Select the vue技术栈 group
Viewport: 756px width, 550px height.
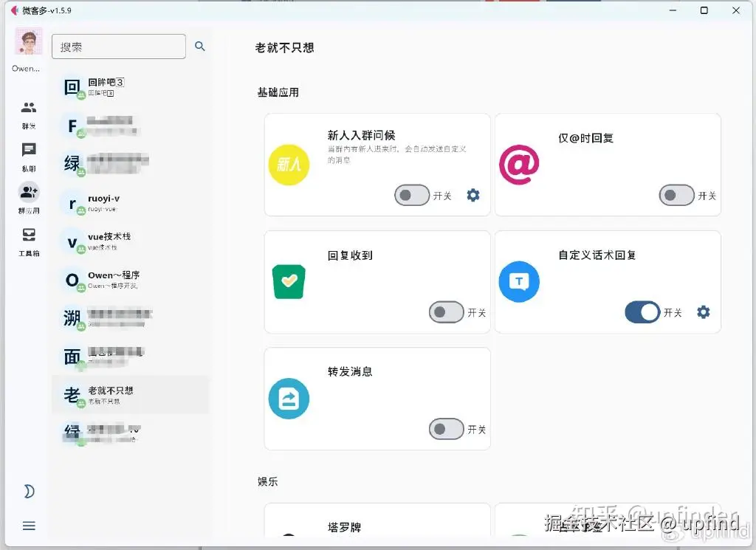130,241
